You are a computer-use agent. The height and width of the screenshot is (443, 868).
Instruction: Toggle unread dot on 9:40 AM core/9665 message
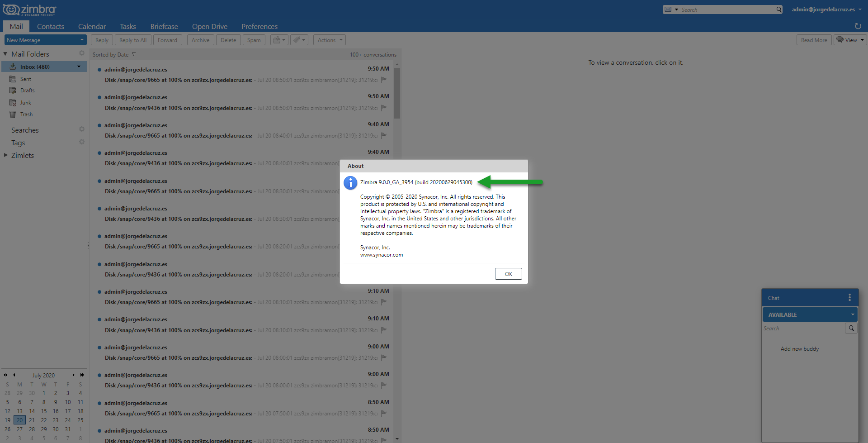99,125
